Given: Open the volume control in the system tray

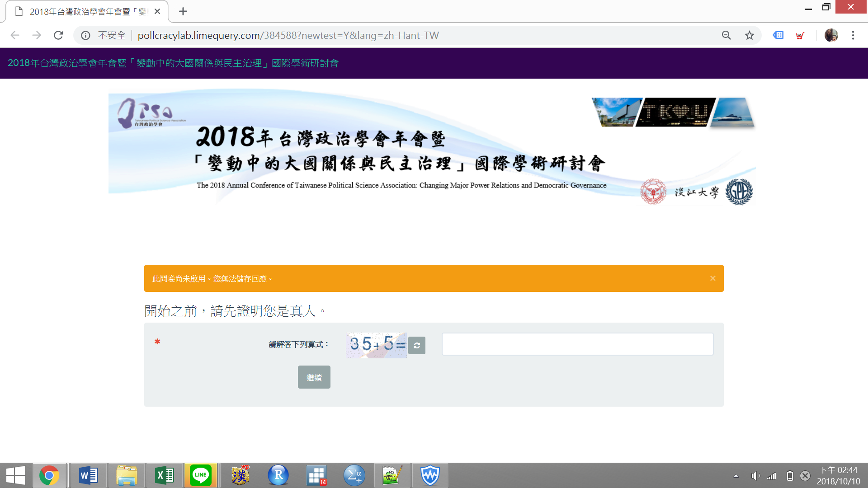Looking at the screenshot, I should (x=755, y=476).
